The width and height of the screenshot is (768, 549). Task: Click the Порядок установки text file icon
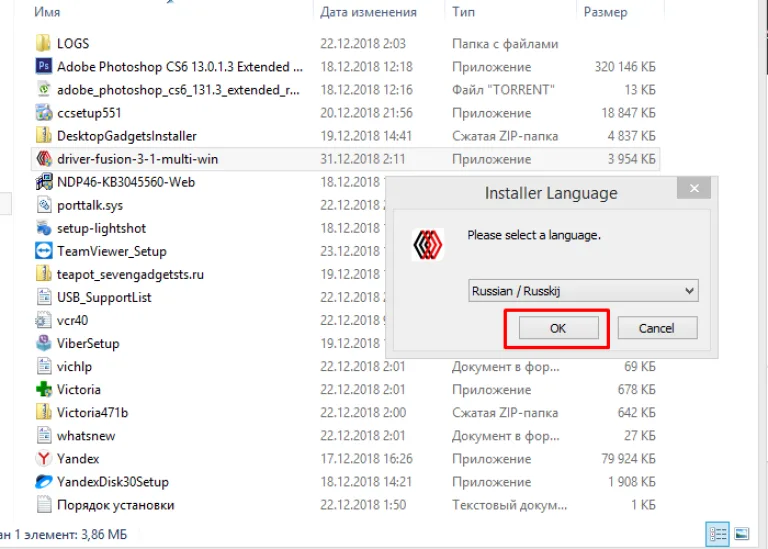43,504
